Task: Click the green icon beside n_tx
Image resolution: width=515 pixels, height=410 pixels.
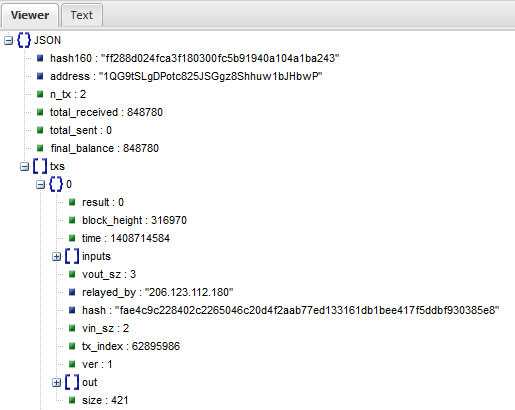Action: pyautogui.click(x=40, y=94)
